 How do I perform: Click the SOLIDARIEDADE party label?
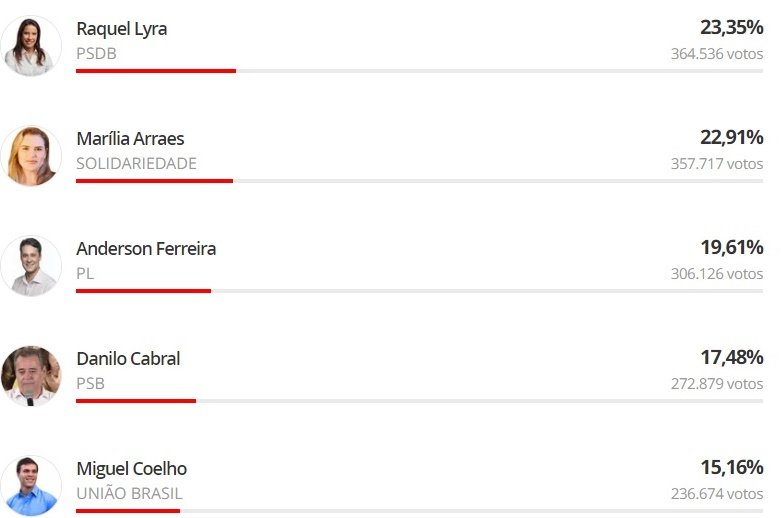click(x=136, y=163)
